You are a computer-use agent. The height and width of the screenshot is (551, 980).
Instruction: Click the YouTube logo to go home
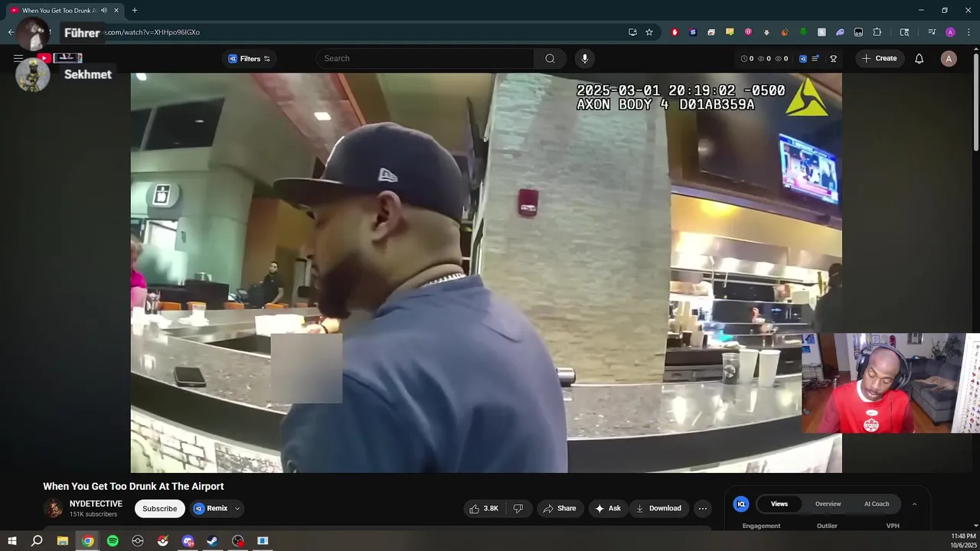[59, 58]
